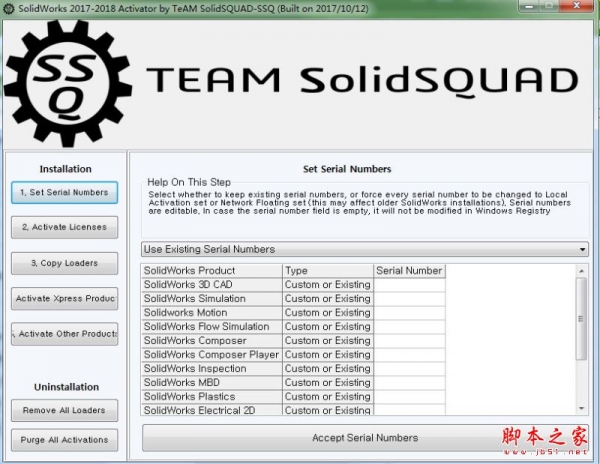This screenshot has width=600, height=464.
Task: Click the product table's scroll down arrow
Action: [581, 409]
